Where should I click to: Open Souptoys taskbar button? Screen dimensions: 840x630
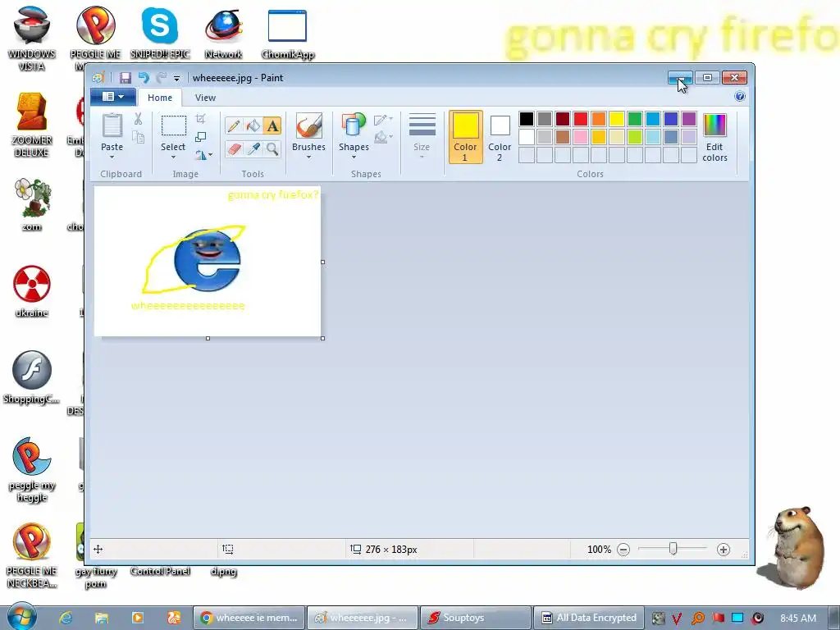476,618
